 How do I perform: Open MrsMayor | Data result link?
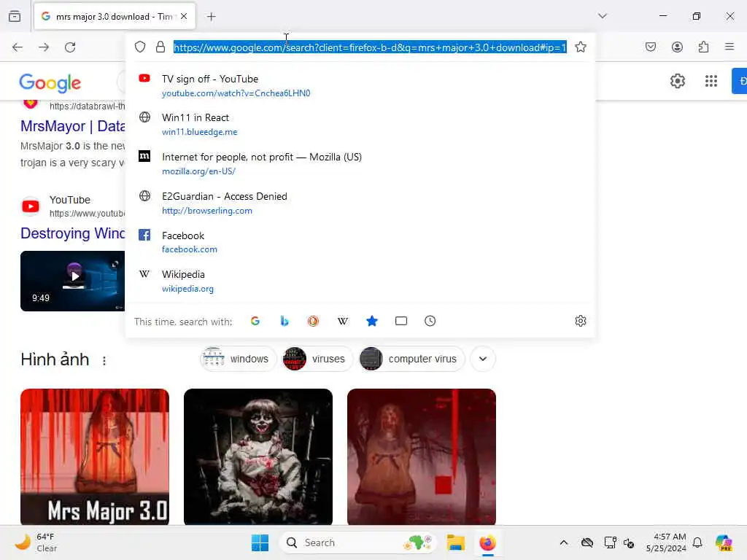(72, 126)
